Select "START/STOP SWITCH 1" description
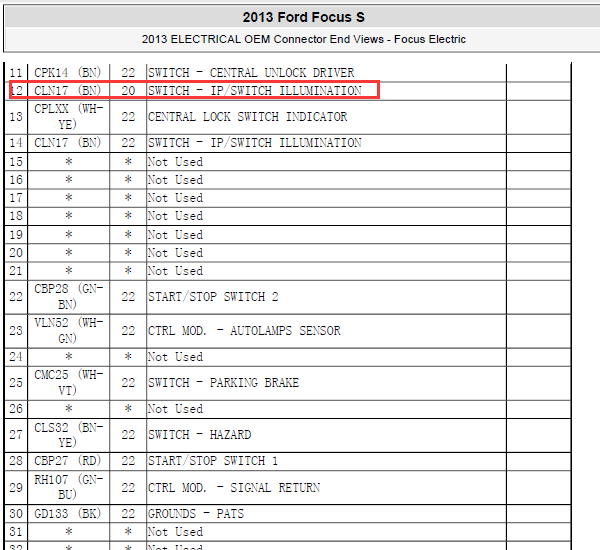The width and height of the screenshot is (600, 550). tap(213, 460)
